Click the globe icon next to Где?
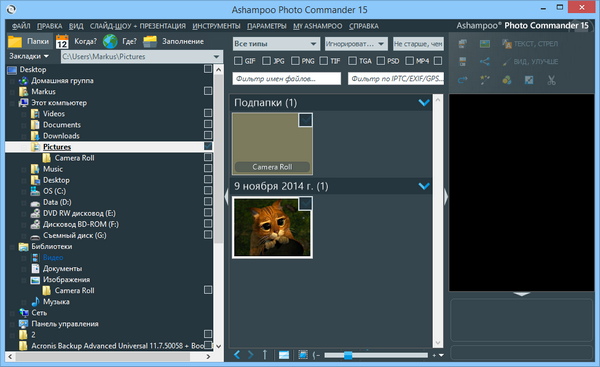This screenshot has height=367, width=600. pyautogui.click(x=110, y=41)
